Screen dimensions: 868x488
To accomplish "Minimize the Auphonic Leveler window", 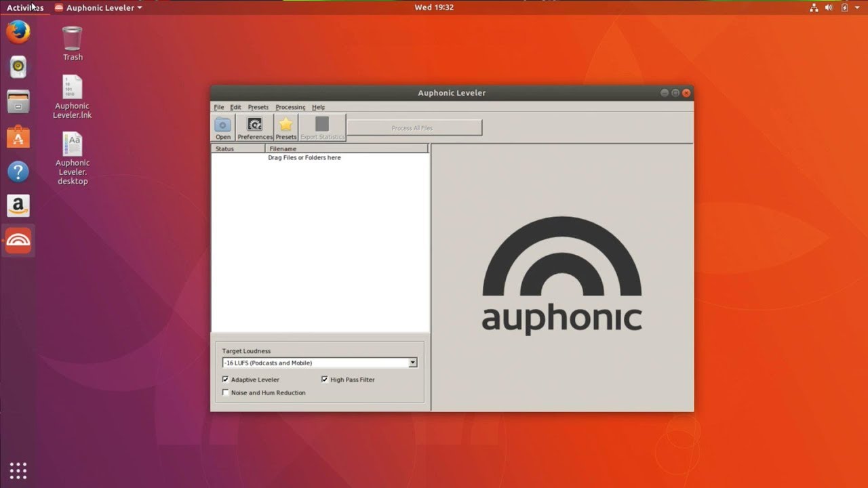I will [665, 93].
